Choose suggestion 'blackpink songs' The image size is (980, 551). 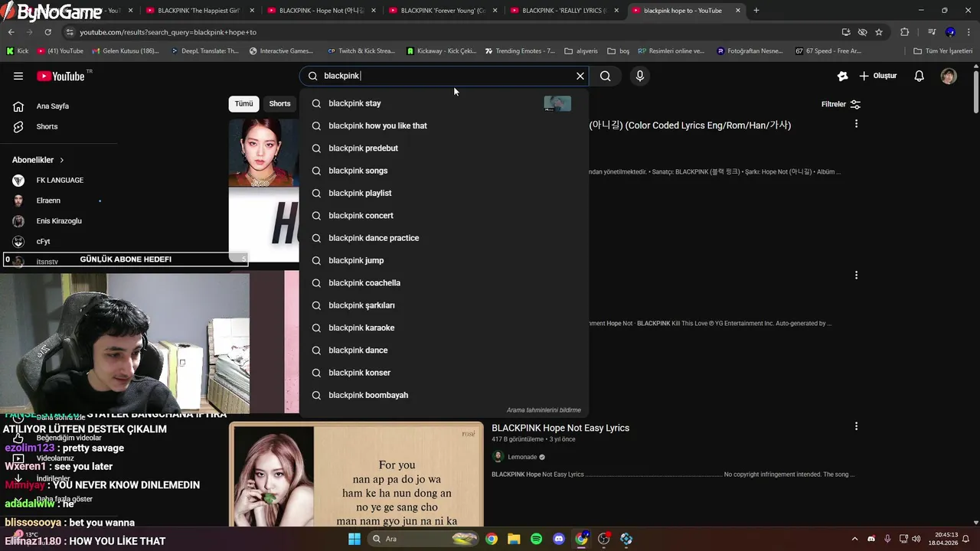click(445, 171)
